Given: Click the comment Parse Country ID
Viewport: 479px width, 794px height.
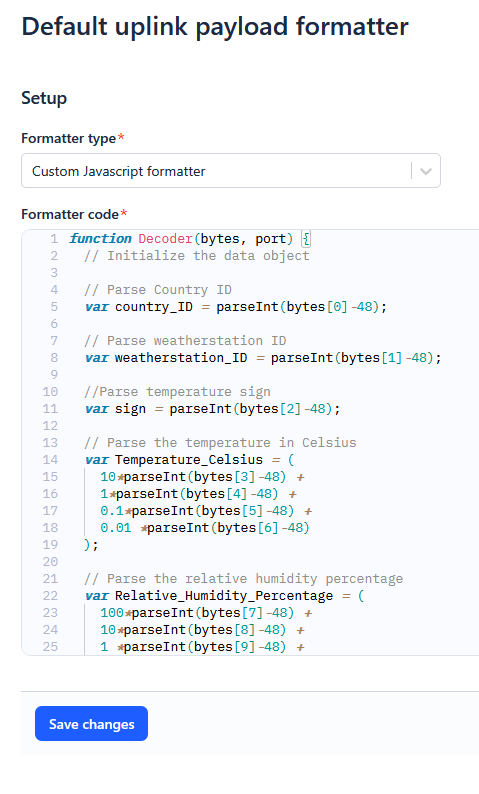Looking at the screenshot, I should (x=158, y=290).
